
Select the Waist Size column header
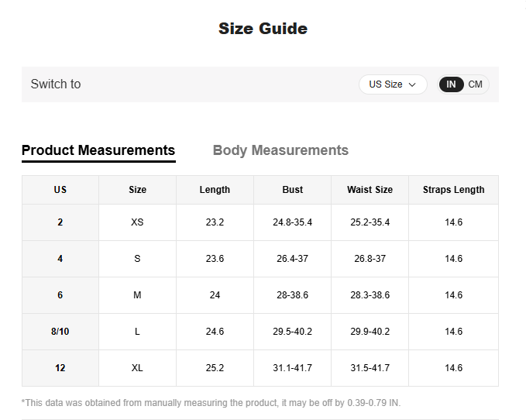click(370, 190)
